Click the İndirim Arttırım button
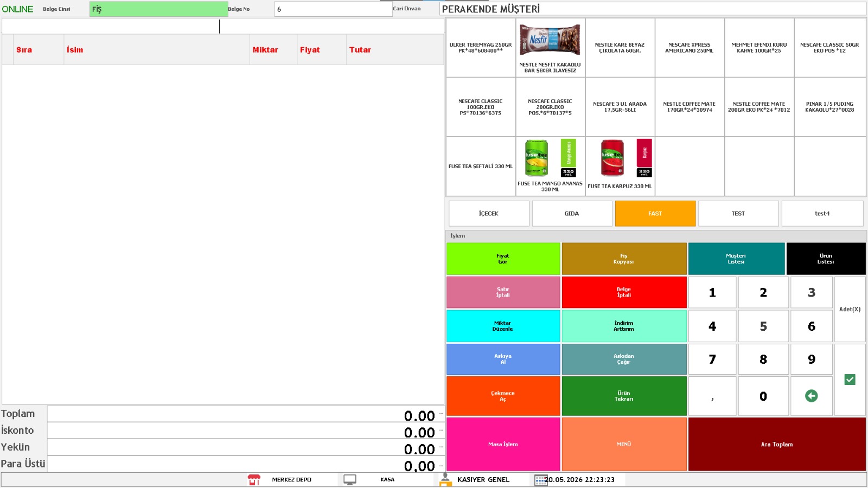868x488 pixels. click(624, 326)
